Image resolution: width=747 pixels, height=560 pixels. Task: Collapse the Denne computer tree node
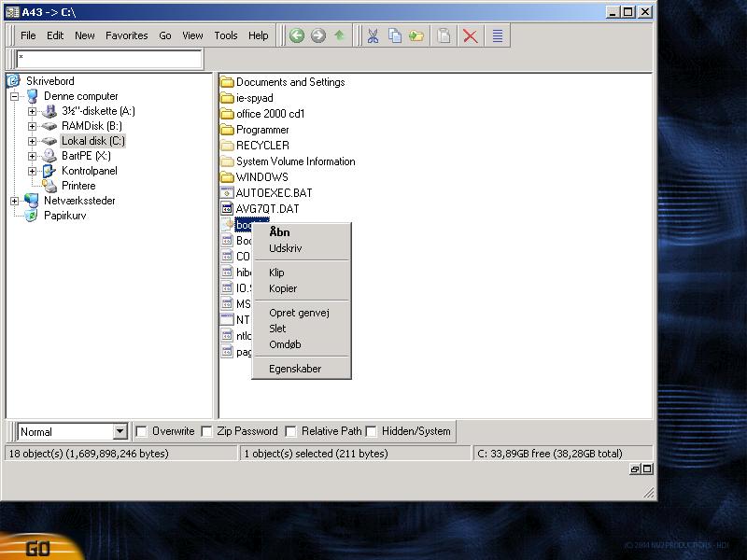(x=14, y=96)
